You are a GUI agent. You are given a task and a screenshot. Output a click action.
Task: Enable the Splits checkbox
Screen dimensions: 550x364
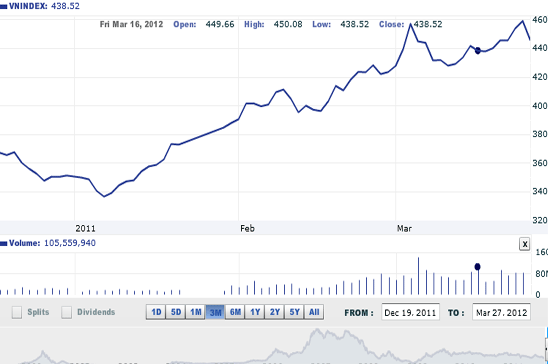(x=16, y=312)
